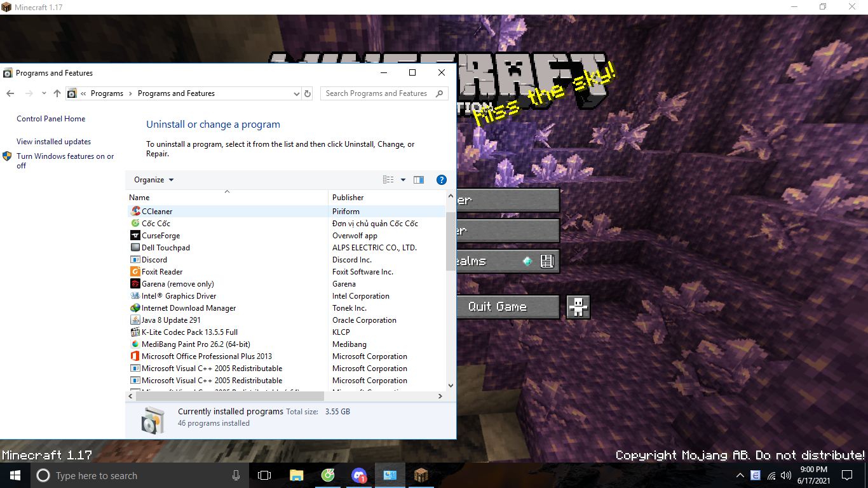
Task: Focus the Search Programs and Features box
Action: point(384,93)
